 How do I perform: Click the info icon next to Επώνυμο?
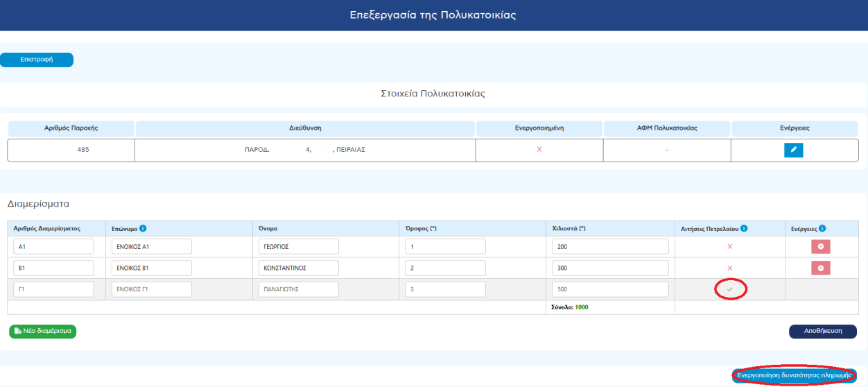(142, 228)
